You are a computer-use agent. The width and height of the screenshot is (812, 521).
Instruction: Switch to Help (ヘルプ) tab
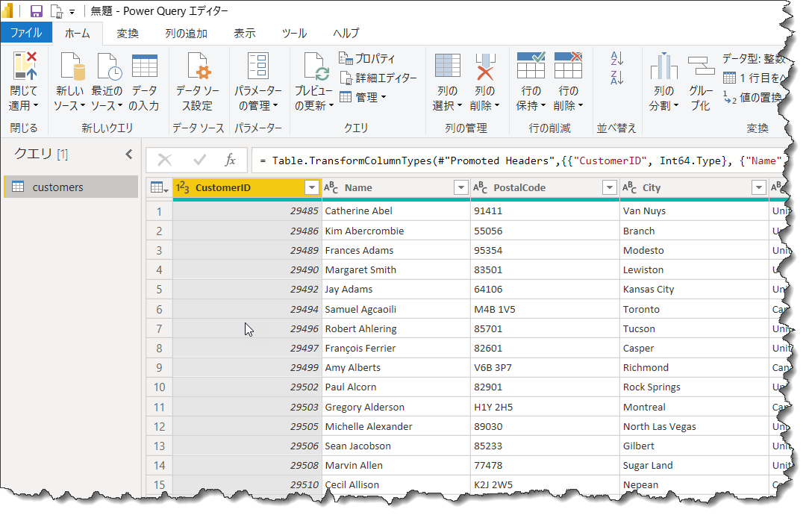point(346,34)
